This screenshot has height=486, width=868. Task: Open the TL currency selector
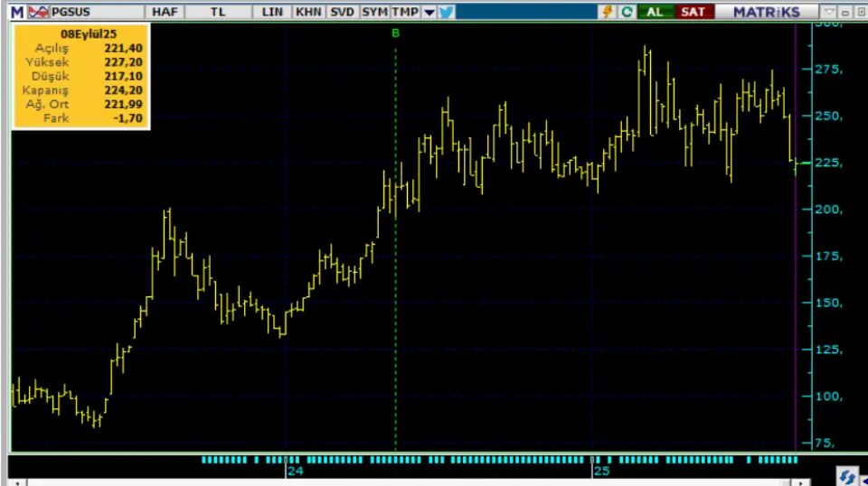tap(218, 12)
